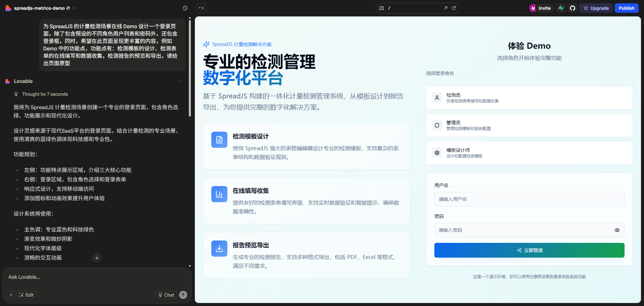Select the 检测员 role card
The height and width of the screenshot is (306, 644).
point(529,98)
